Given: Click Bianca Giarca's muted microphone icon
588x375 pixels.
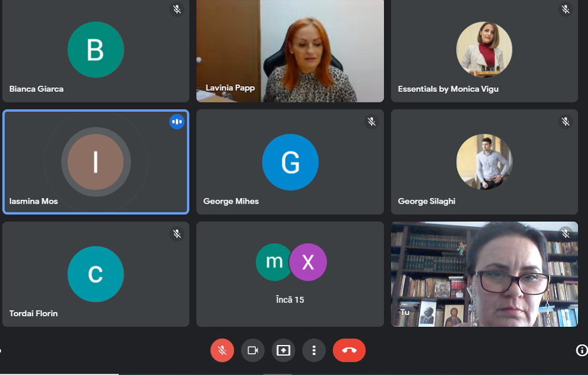Looking at the screenshot, I should (x=177, y=9).
